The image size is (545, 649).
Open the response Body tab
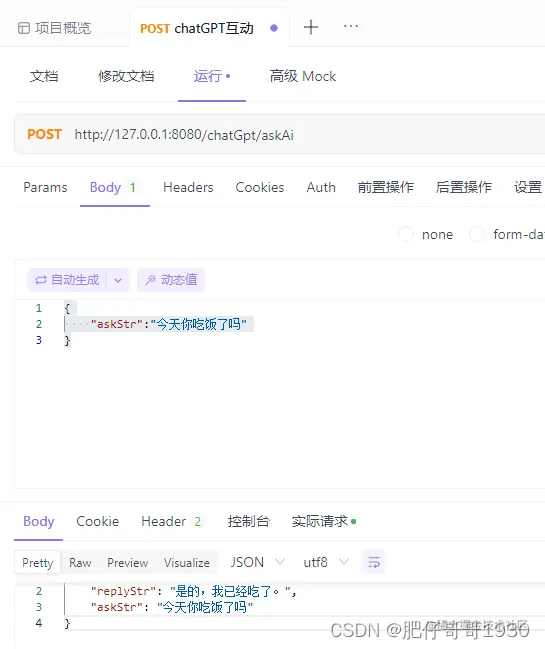(x=38, y=521)
